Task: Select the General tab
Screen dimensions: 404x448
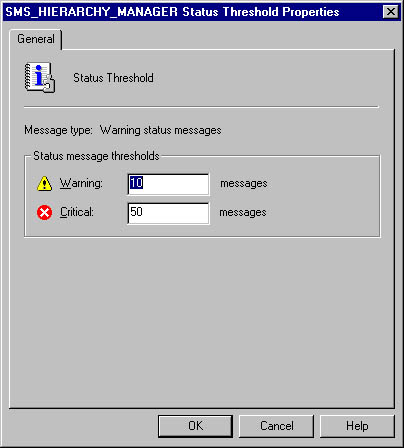Action: (x=36, y=39)
